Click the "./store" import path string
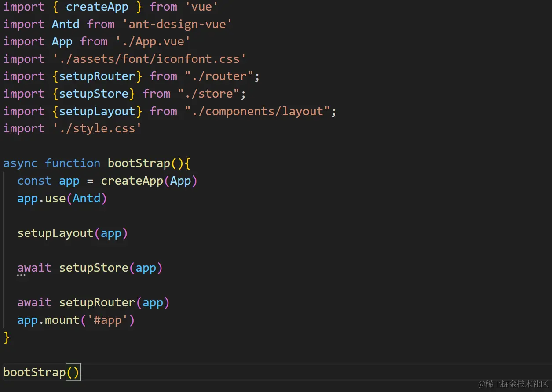 point(209,94)
